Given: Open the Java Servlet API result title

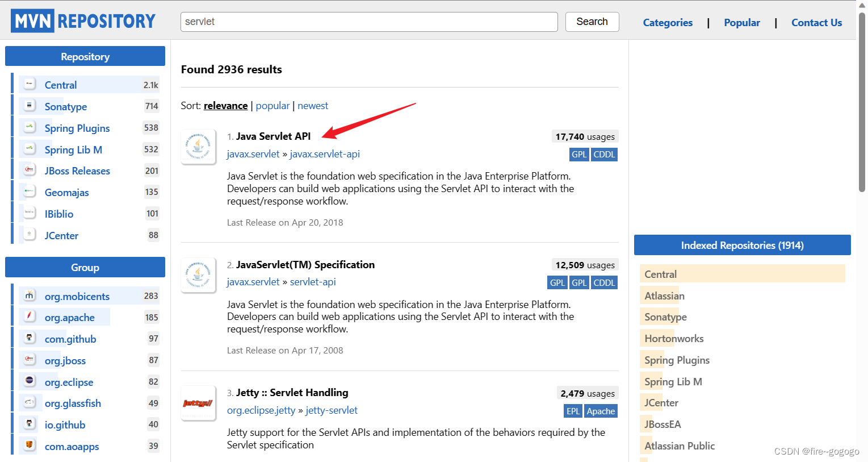Looking at the screenshot, I should [x=273, y=136].
